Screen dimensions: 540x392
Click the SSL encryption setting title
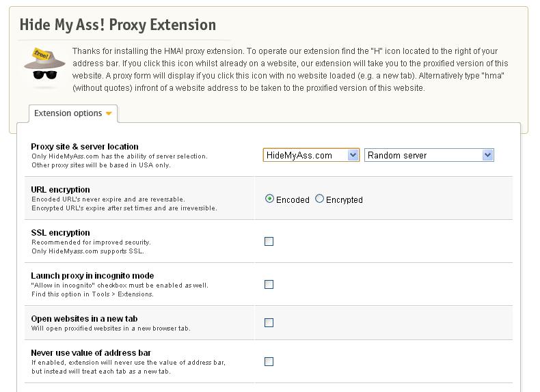(x=60, y=233)
